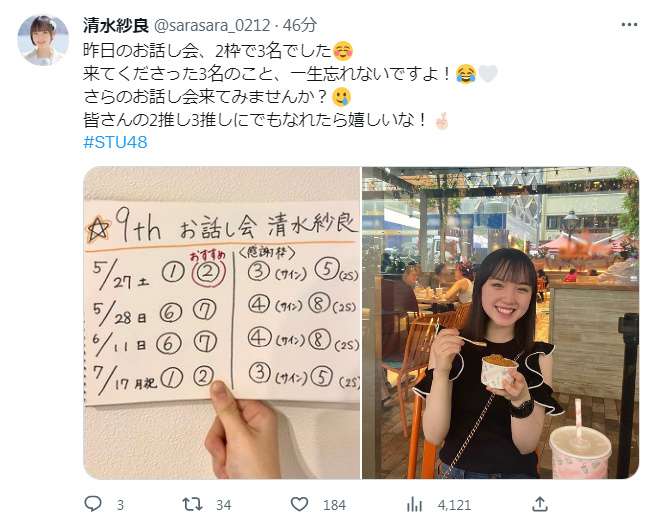Click the peace sign hand emoji

(x=441, y=120)
